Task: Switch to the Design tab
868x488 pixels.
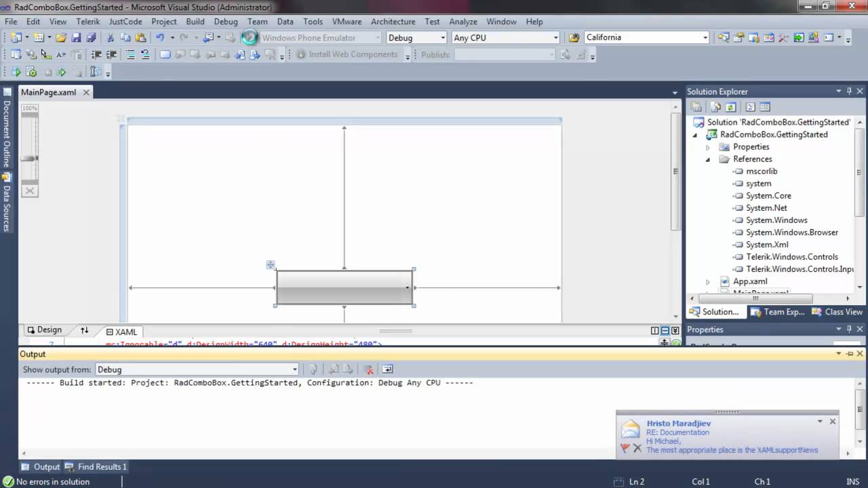Action: coord(44,330)
